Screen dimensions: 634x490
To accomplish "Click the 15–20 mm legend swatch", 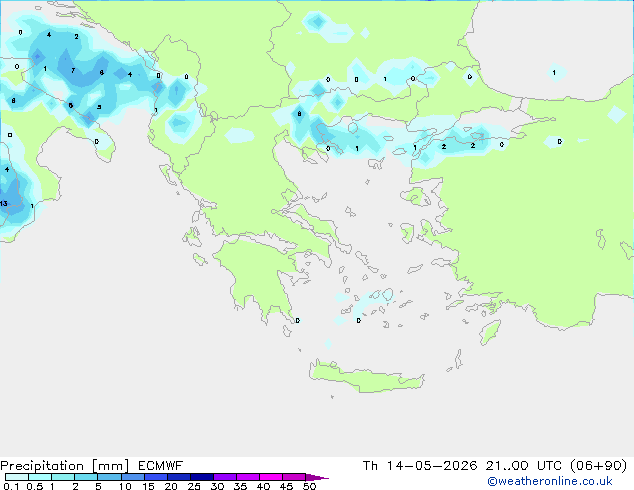I will [156, 477].
